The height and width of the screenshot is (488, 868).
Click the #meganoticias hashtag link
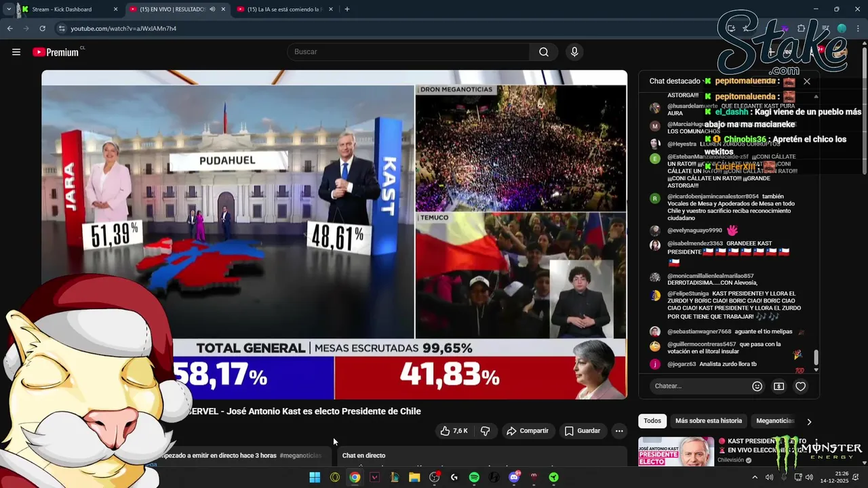click(300, 455)
